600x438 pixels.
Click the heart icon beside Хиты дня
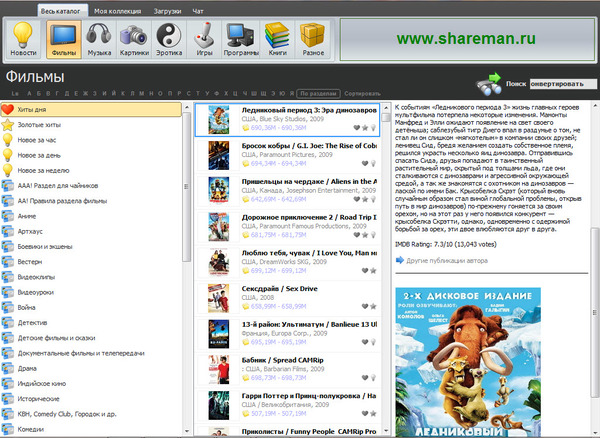tap(7, 110)
